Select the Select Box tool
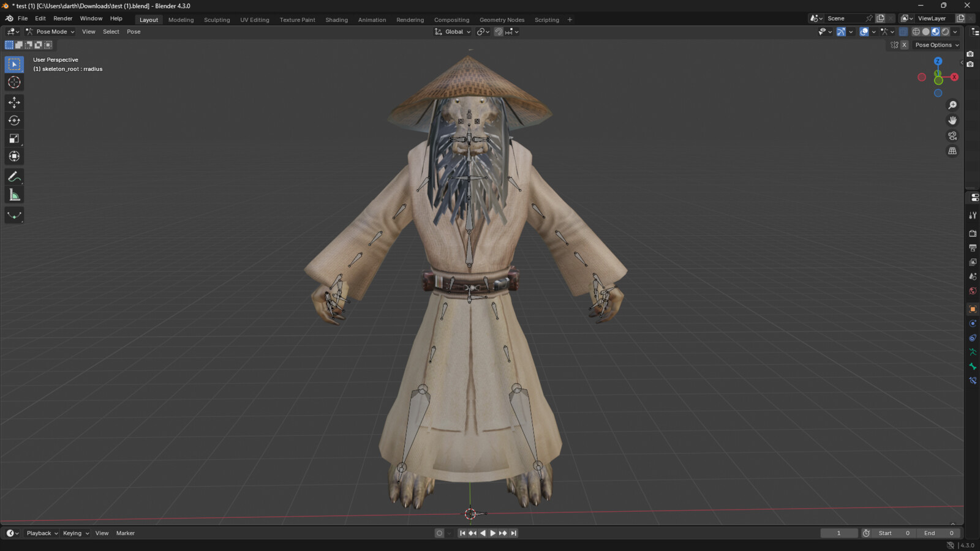 click(14, 64)
